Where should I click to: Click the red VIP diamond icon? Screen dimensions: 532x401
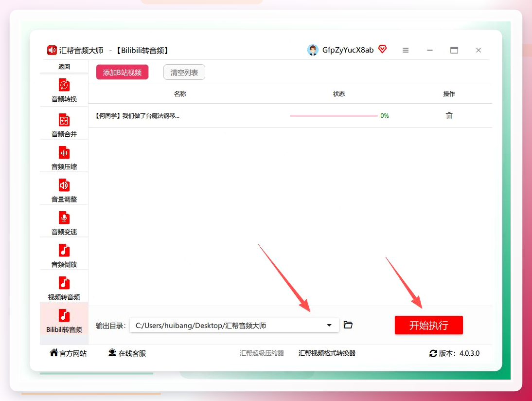pyautogui.click(x=382, y=49)
